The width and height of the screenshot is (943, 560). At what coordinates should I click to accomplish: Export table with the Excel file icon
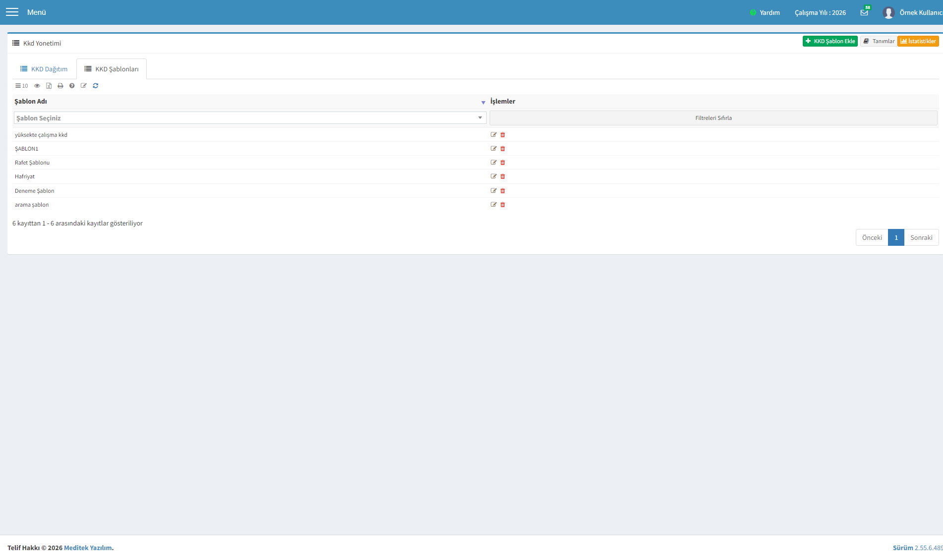(49, 86)
